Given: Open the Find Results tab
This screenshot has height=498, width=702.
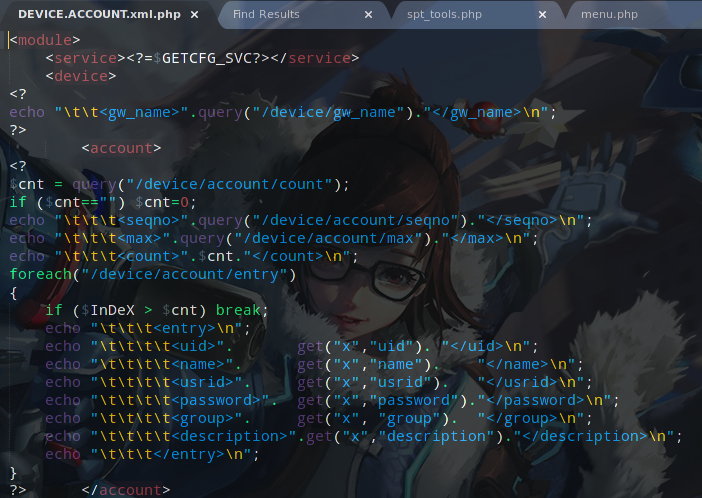Looking at the screenshot, I should coord(265,15).
